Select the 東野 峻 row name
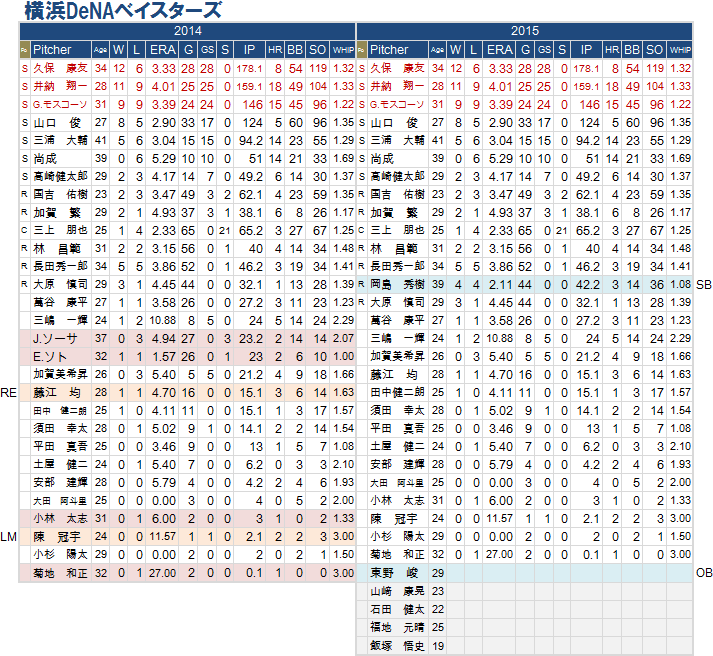The width and height of the screenshot is (713, 656). (x=394, y=573)
